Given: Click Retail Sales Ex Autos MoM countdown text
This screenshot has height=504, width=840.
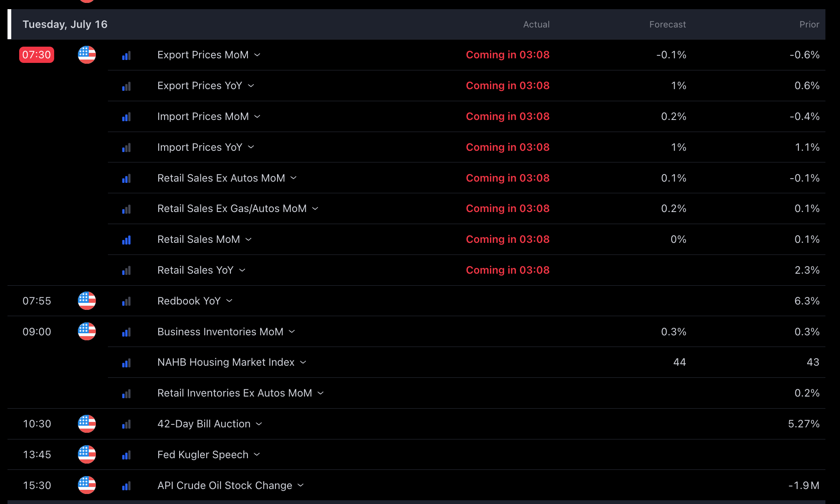Looking at the screenshot, I should tap(507, 178).
